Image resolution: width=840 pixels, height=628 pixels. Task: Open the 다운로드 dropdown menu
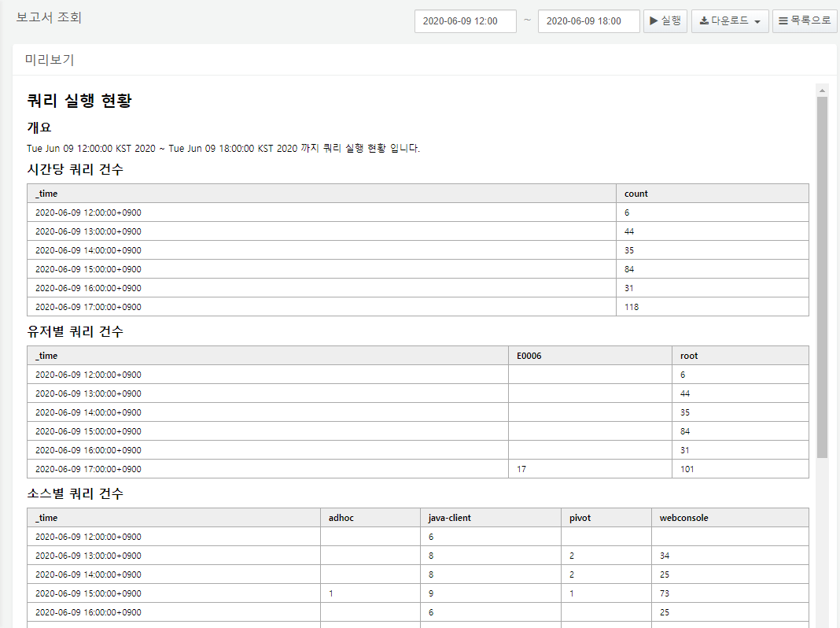click(730, 21)
